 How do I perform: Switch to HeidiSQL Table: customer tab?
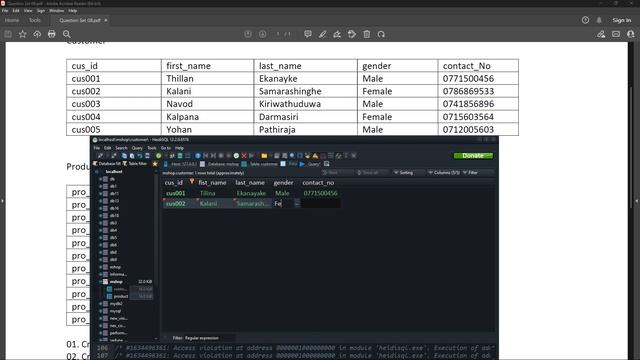pyautogui.click(x=260, y=164)
